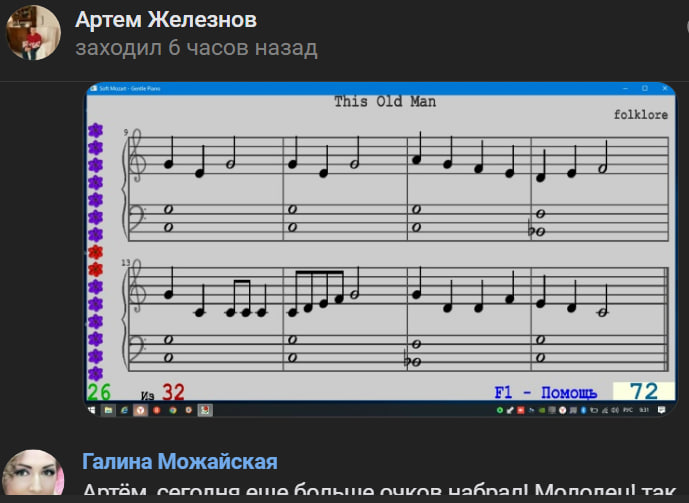Open Артем Железнов's profile avatar

click(x=33, y=32)
